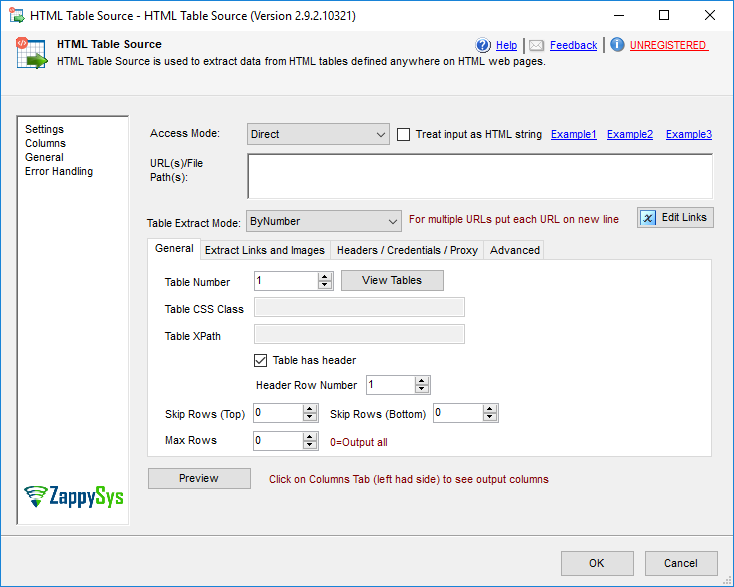Click the window resize grip at corner

point(727,580)
